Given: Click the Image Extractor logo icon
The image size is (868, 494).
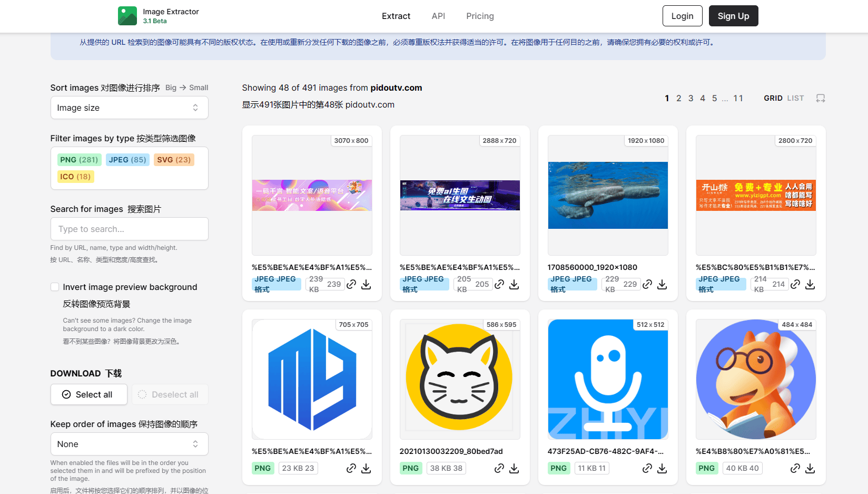Looking at the screenshot, I should (x=127, y=16).
